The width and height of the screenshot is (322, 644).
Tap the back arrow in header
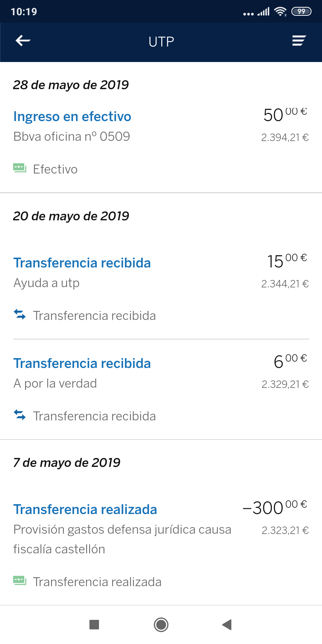pos(23,41)
